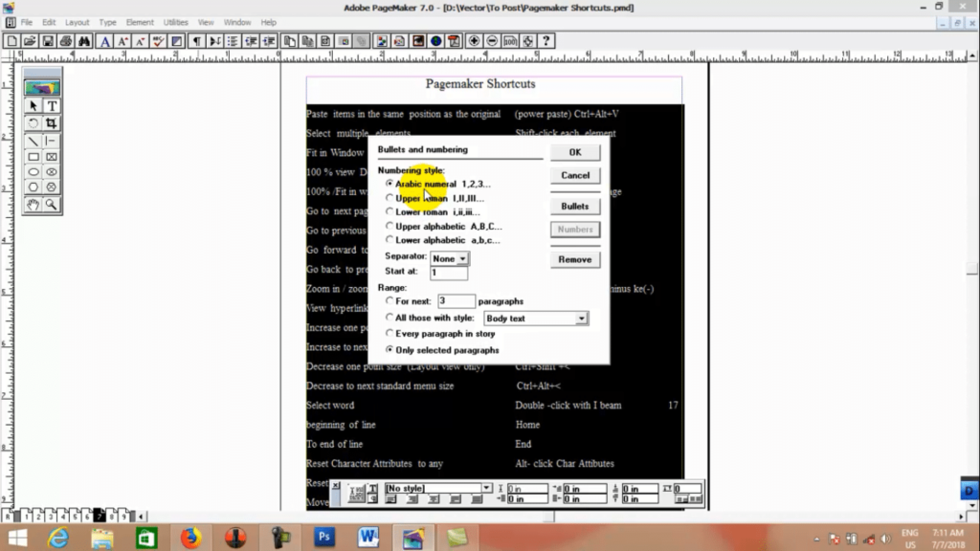Select Lower roman numbering style
This screenshot has height=551, width=980.
point(433,211)
